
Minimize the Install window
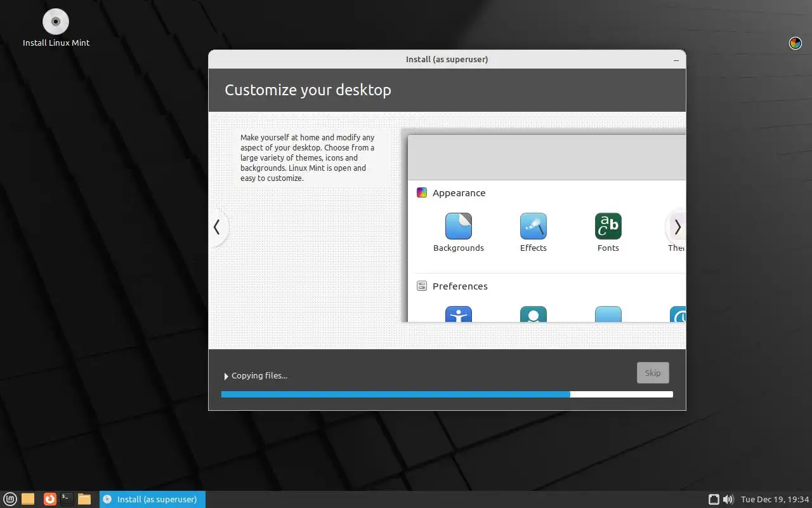(x=676, y=60)
